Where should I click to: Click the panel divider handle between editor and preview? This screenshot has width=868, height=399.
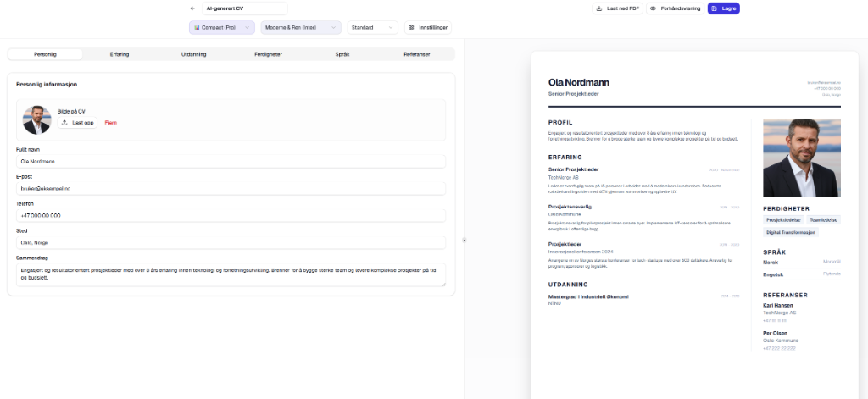pos(464,241)
